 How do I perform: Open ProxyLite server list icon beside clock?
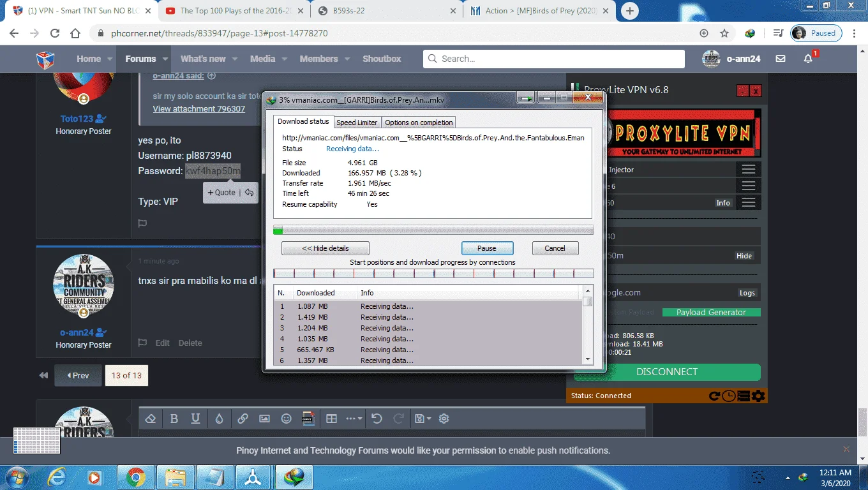(744, 396)
